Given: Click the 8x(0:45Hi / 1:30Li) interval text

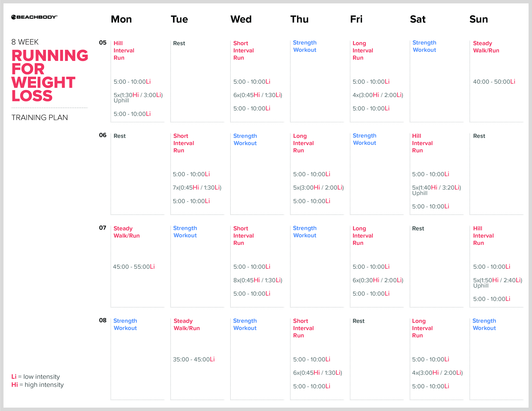Looking at the screenshot, I should 258,280.
